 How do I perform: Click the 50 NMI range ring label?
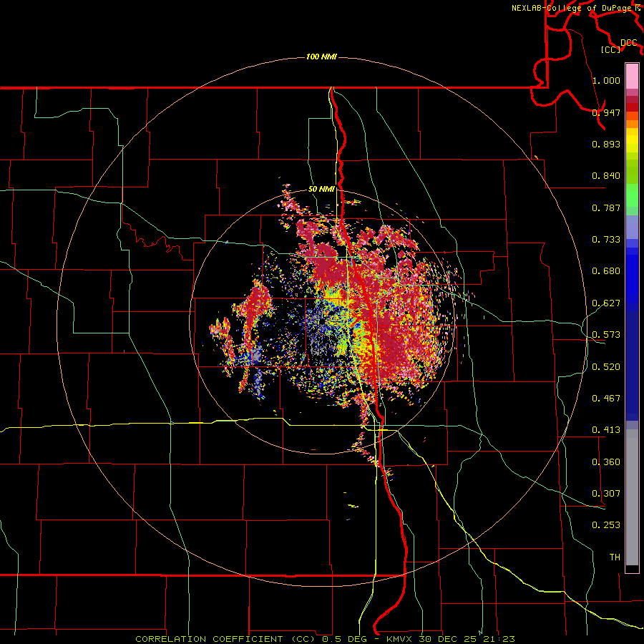321,189
